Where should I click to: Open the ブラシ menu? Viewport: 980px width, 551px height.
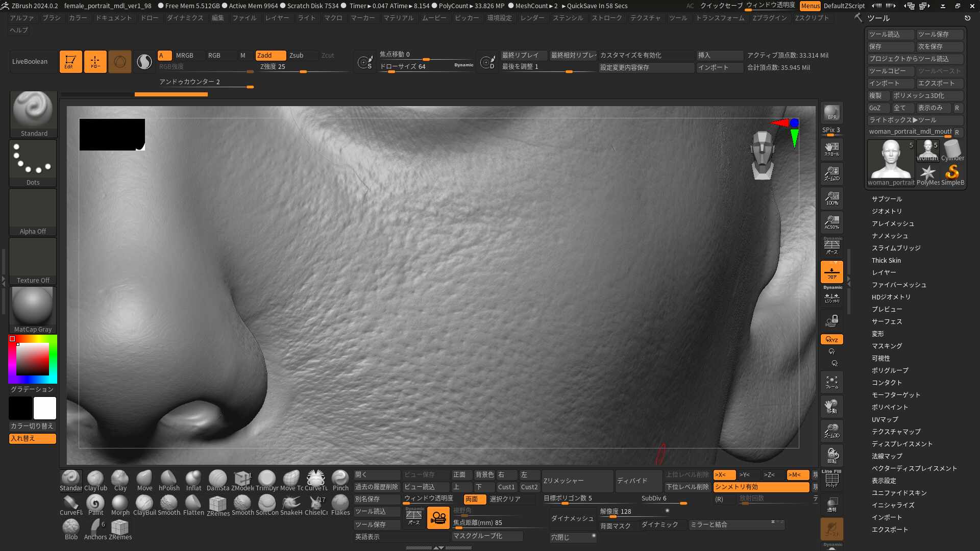click(x=51, y=18)
